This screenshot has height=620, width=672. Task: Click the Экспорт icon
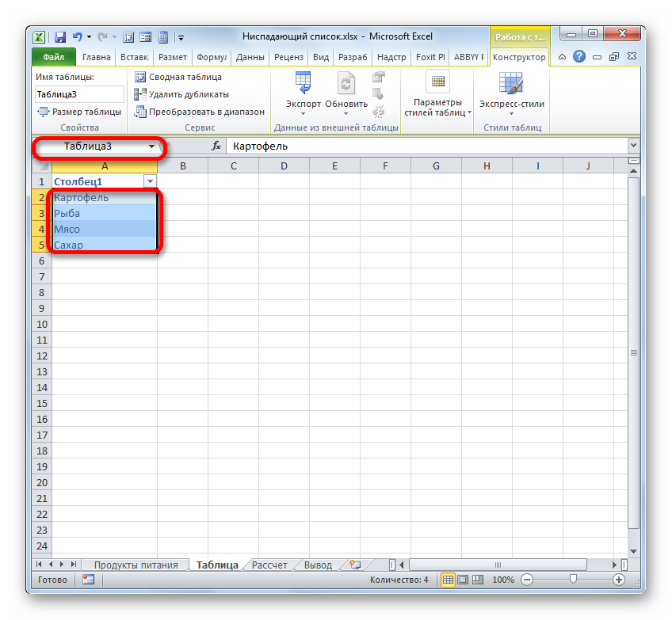303,83
